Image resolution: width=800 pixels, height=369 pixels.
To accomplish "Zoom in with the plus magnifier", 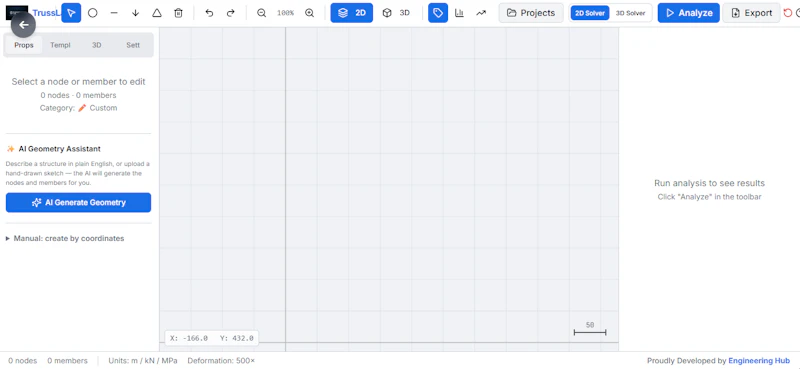I will pos(309,13).
